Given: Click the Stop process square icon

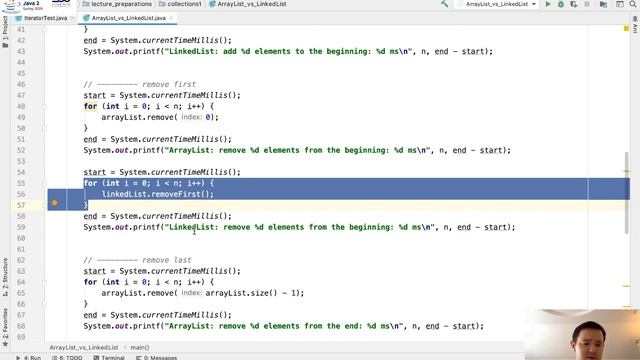Looking at the screenshot, I should [587, 4].
